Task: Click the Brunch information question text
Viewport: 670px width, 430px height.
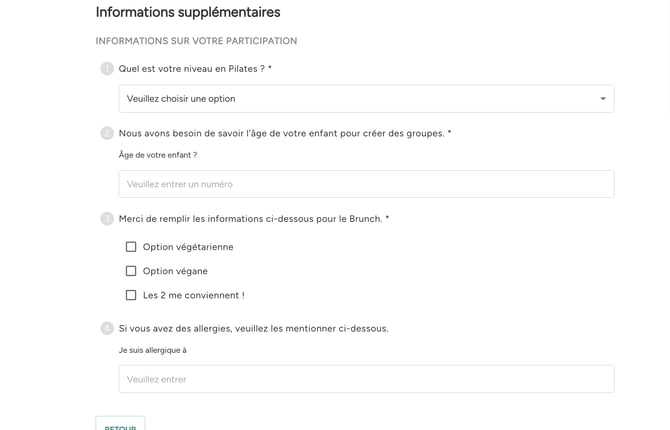Action: coord(254,219)
